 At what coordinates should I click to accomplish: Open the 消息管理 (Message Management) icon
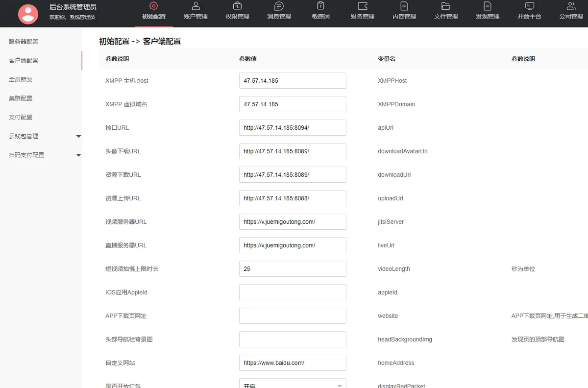pyautogui.click(x=279, y=11)
